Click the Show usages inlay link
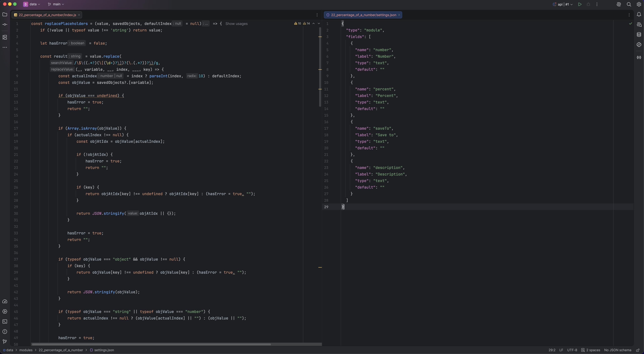 click(x=236, y=24)
